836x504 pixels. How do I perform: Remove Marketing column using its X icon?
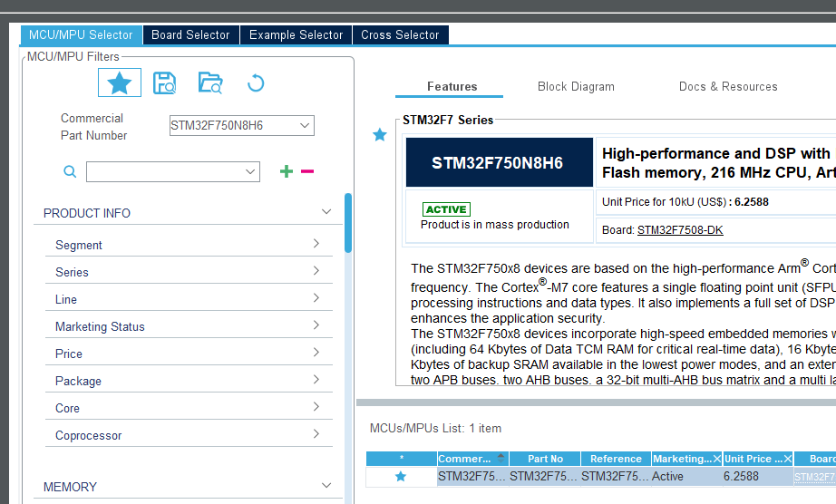point(716,459)
